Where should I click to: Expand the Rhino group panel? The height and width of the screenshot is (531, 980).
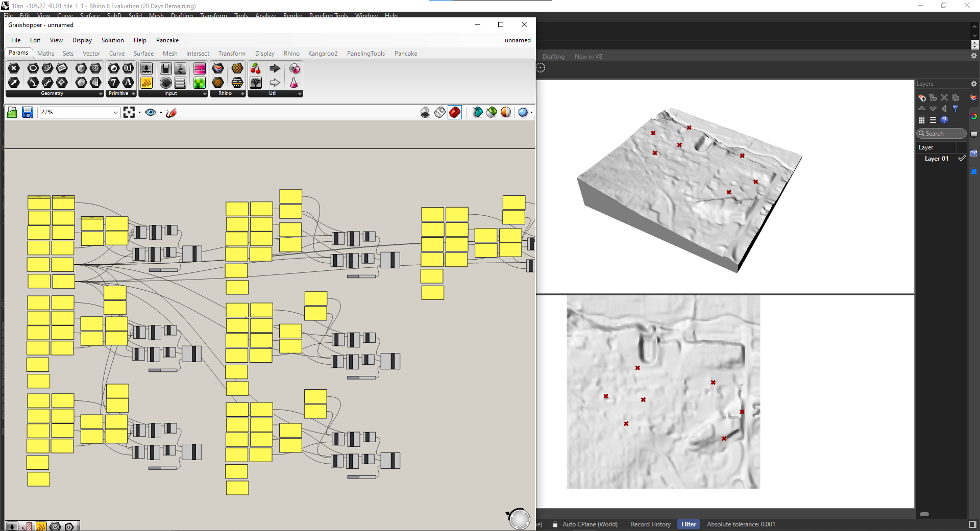[x=242, y=94]
